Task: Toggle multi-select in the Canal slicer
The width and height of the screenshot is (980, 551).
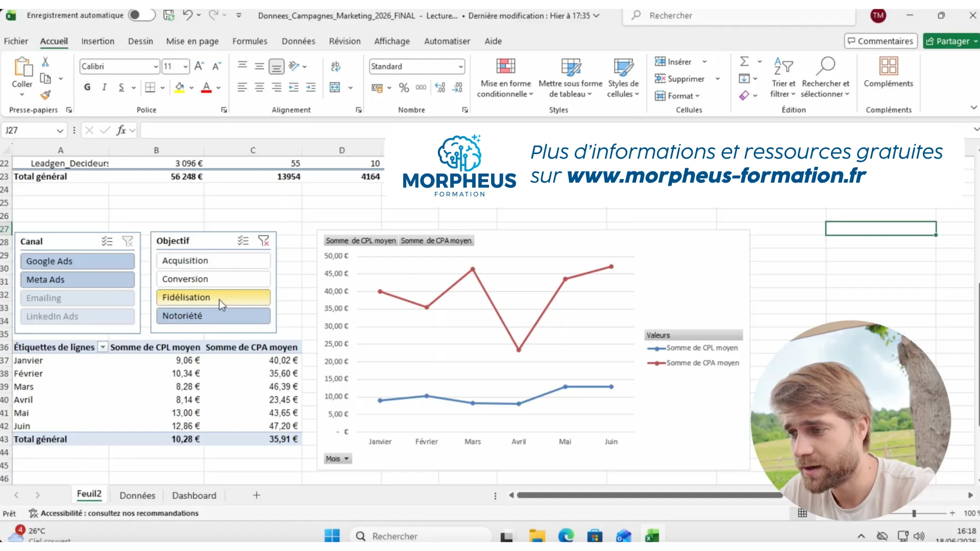Action: click(x=107, y=241)
